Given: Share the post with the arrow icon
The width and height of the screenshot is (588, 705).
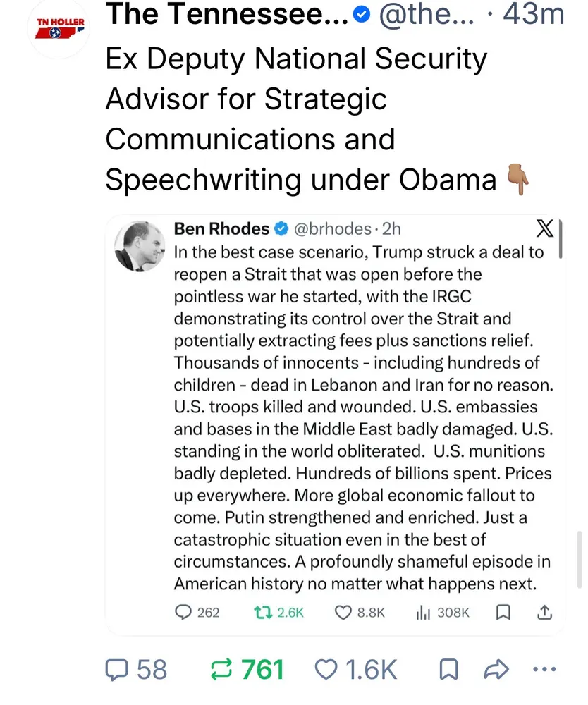Looking at the screenshot, I should click(498, 668).
